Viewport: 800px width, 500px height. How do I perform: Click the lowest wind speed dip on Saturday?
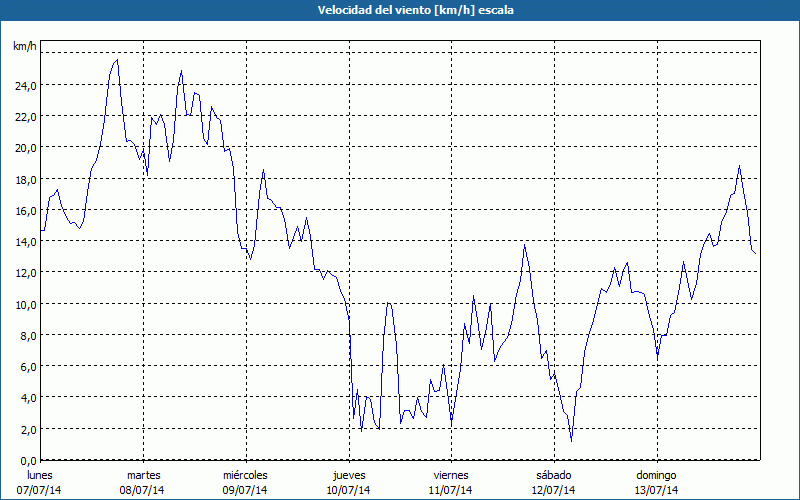coord(571,440)
